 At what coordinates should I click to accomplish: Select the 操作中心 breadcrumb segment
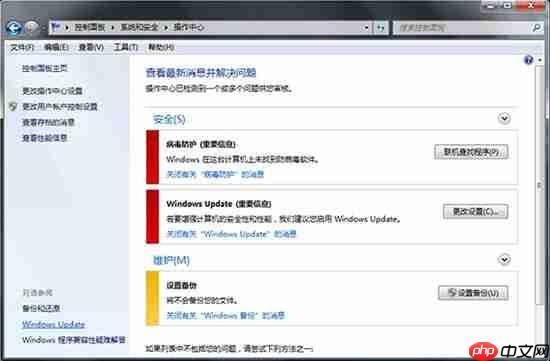click(x=188, y=27)
